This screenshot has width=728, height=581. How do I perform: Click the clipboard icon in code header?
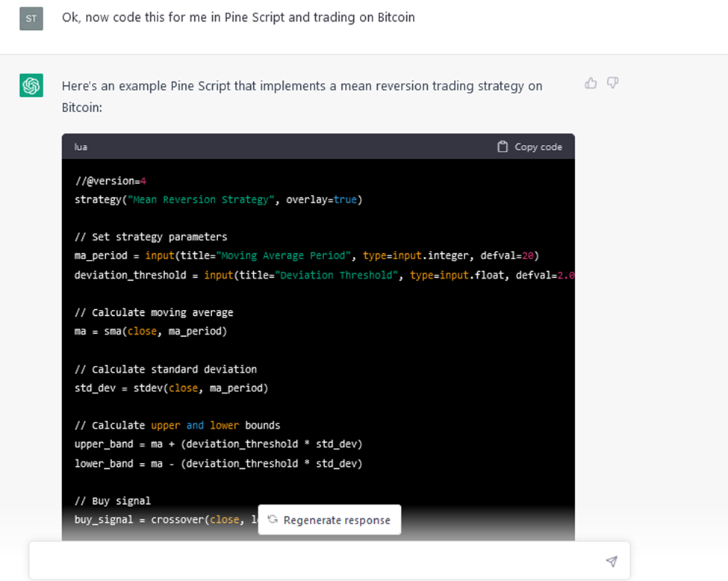click(503, 147)
